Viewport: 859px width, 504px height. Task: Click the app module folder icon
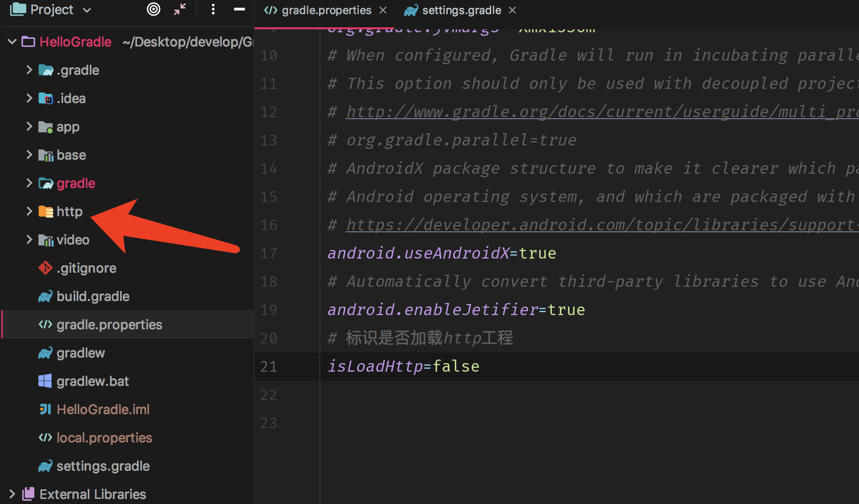[x=46, y=127]
